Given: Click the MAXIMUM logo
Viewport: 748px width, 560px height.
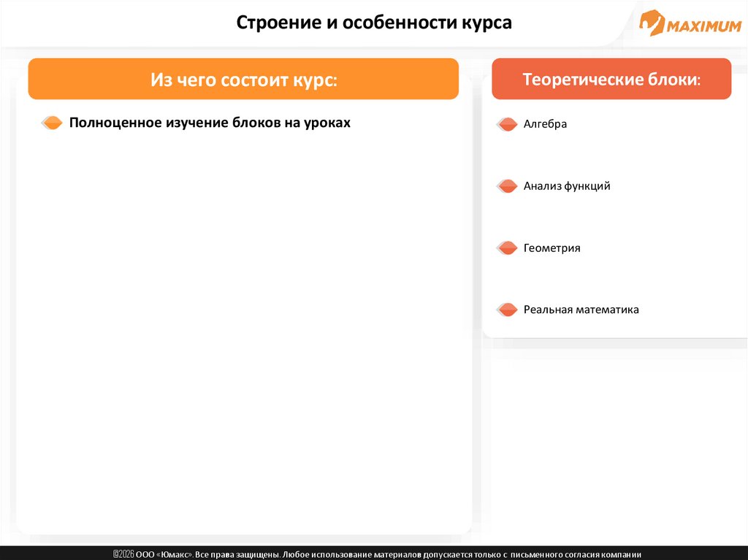Looking at the screenshot, I should pyautogui.click(x=690, y=23).
